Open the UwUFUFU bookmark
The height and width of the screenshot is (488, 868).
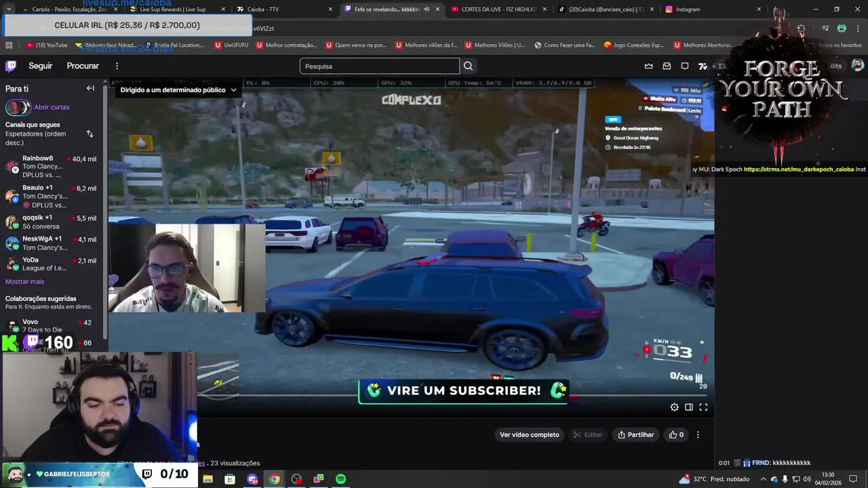click(x=231, y=45)
